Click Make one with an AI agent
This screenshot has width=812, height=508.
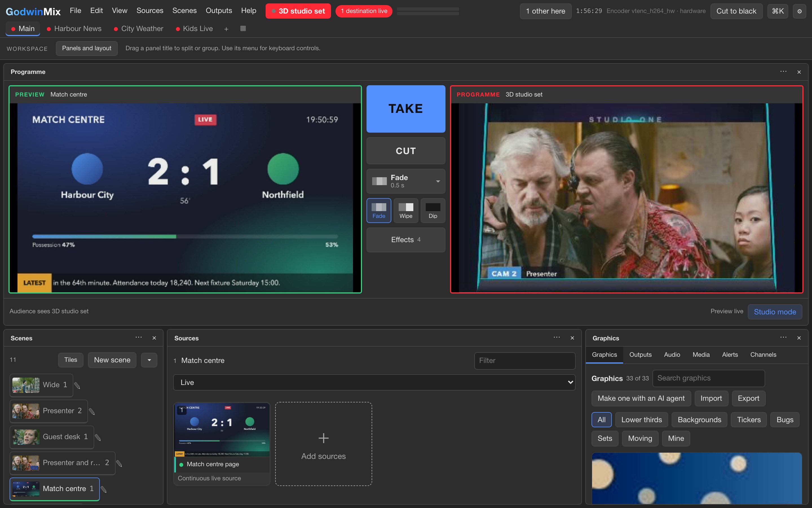tap(641, 398)
